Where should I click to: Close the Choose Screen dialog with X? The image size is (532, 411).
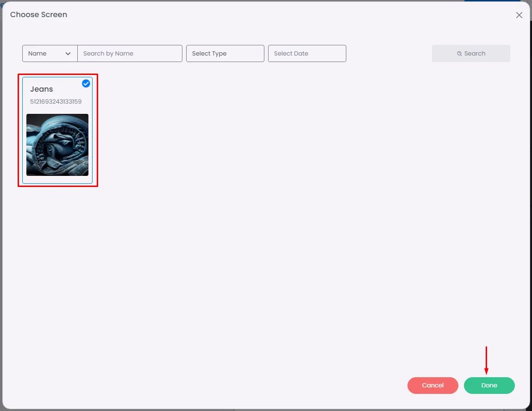coord(519,15)
